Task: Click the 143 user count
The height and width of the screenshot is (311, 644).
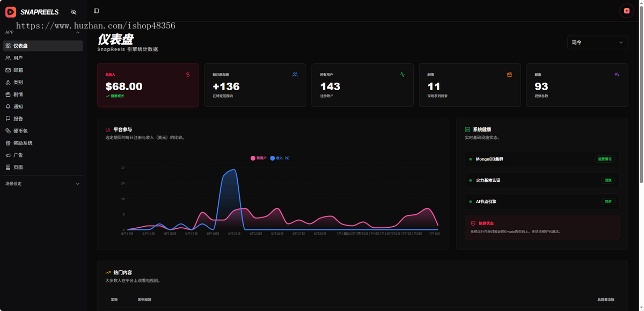Action: 330,86
